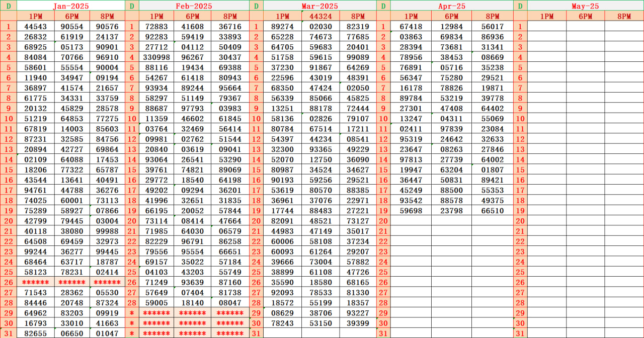Click header cell showing 44324 under Mar-2025

point(320,16)
